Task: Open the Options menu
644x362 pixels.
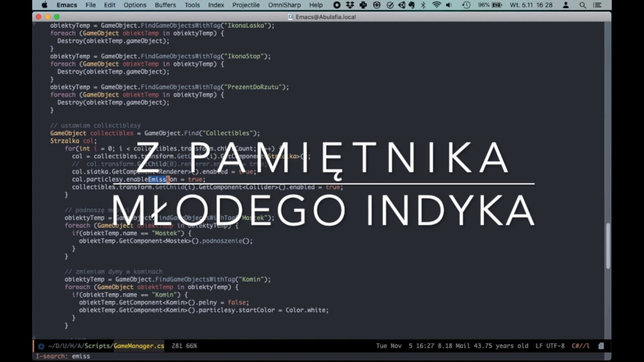Action: (135, 5)
